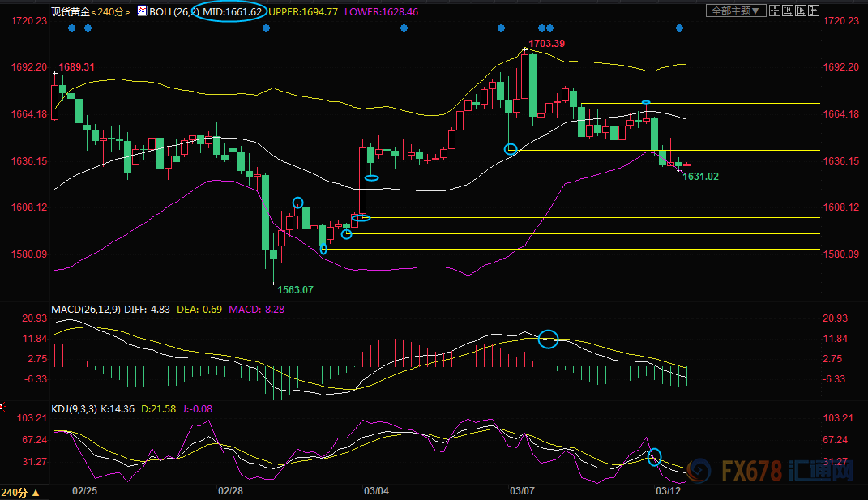Click the chart playback icon in the top-right toolbar

801,11
